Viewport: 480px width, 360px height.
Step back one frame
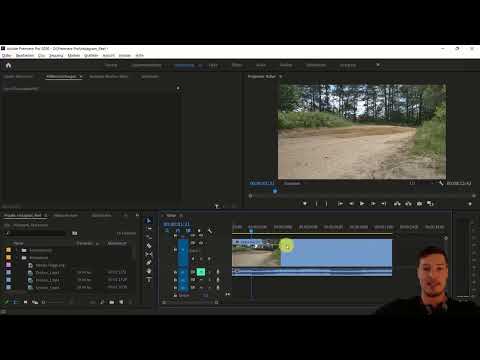[351, 203]
